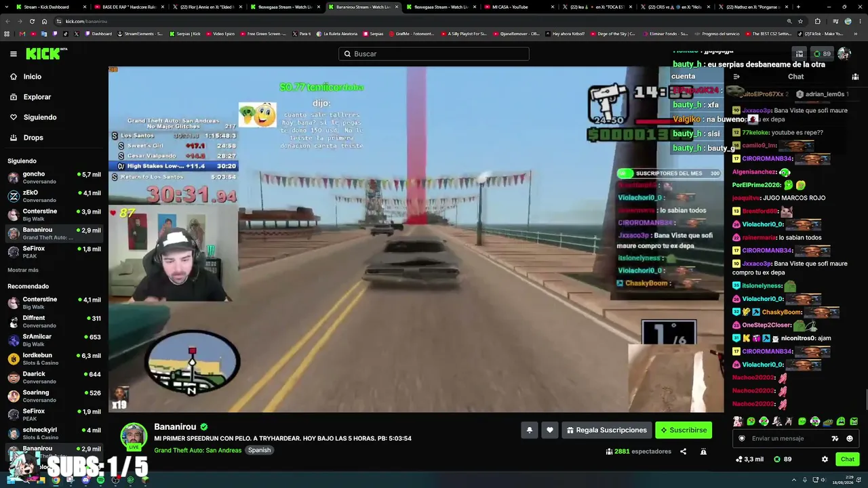The width and height of the screenshot is (868, 488).
Task: Follow channel with the heart button
Action: click(x=550, y=430)
